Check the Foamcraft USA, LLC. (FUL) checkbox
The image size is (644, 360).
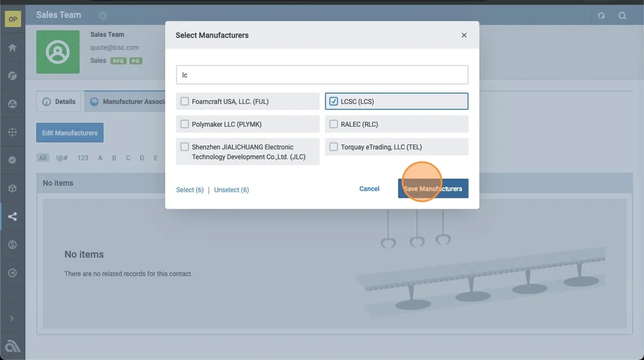185,101
